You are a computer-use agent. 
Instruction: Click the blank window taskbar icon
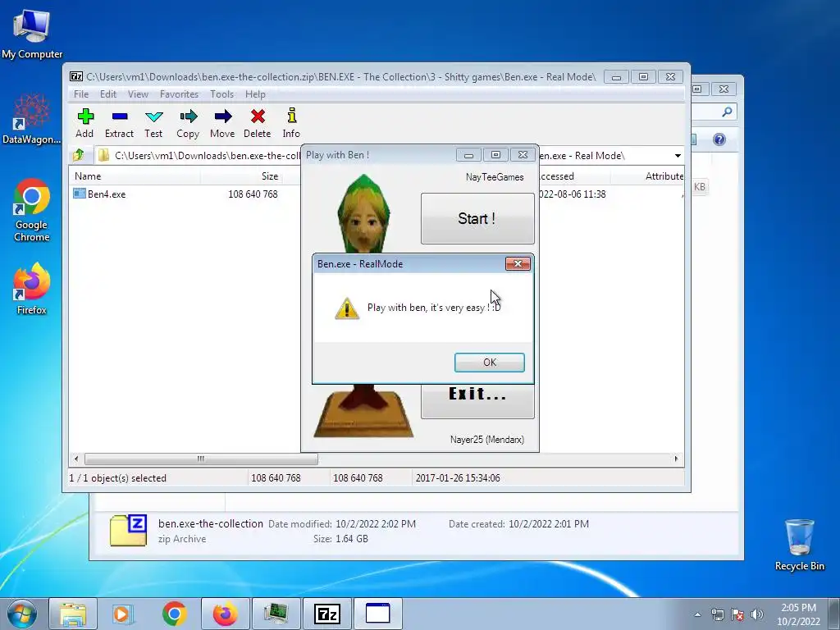tap(377, 614)
